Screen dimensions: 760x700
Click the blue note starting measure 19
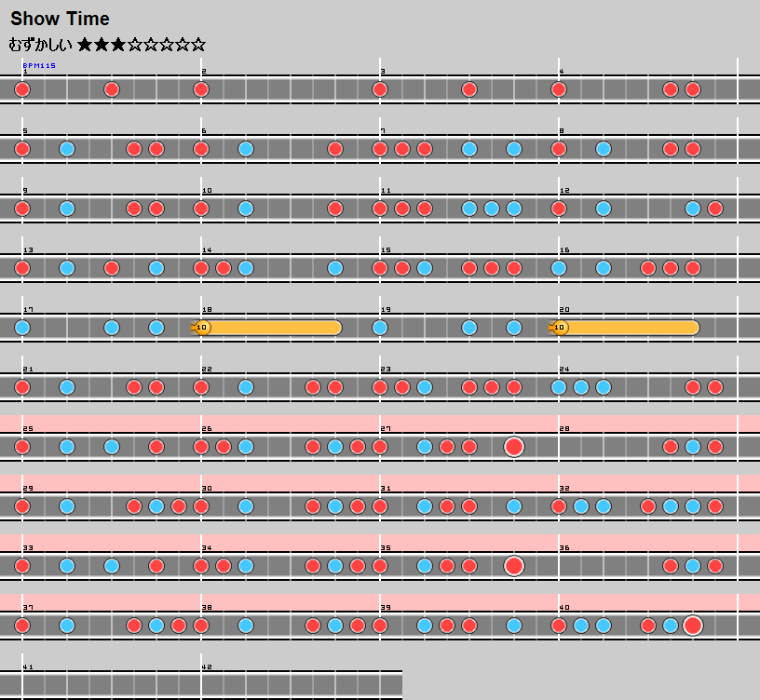click(x=380, y=328)
